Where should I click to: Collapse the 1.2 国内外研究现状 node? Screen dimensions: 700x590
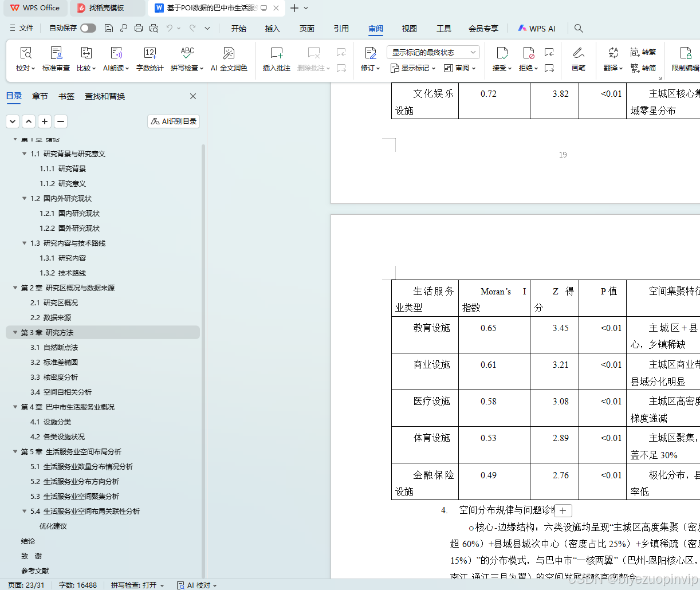point(25,199)
